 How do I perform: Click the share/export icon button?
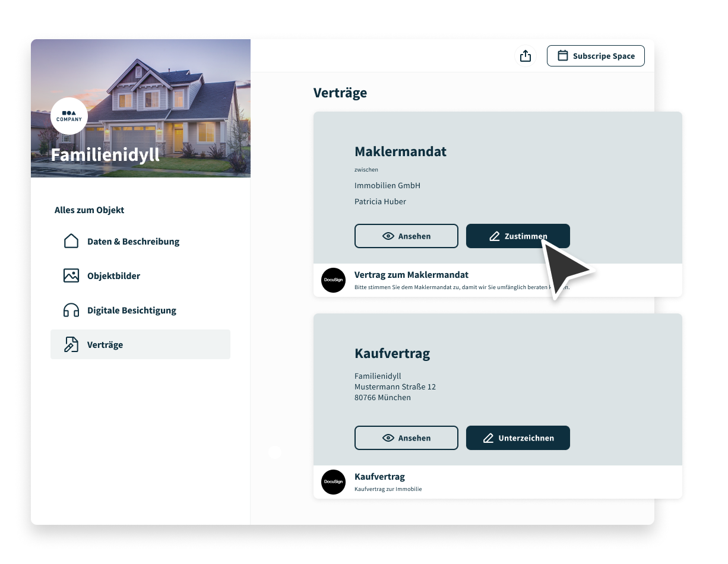(x=525, y=56)
